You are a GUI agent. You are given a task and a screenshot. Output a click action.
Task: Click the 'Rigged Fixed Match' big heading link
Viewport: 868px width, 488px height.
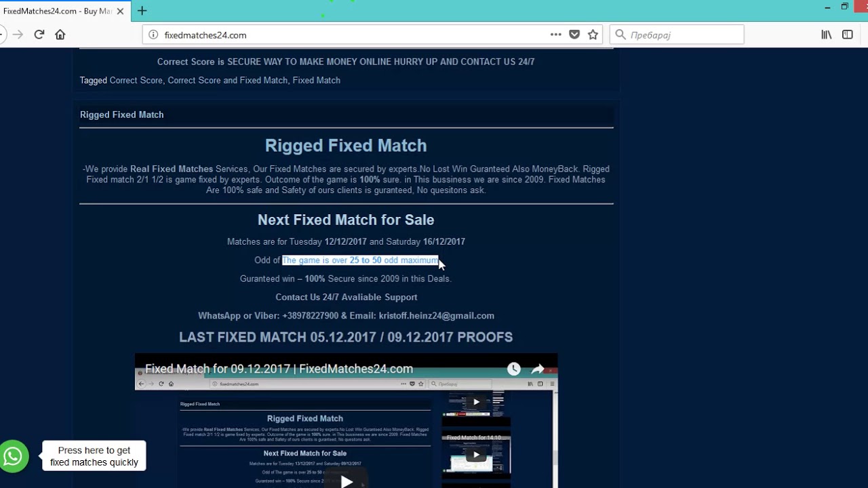[x=346, y=146]
